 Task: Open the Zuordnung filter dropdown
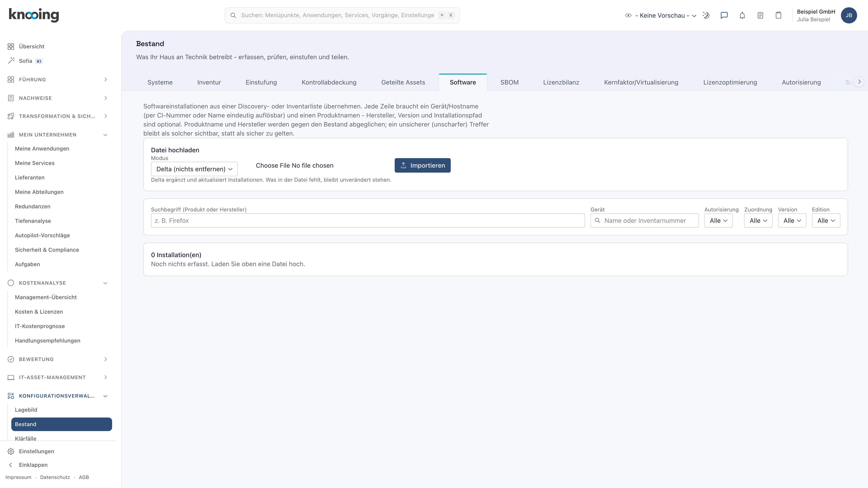click(x=758, y=221)
